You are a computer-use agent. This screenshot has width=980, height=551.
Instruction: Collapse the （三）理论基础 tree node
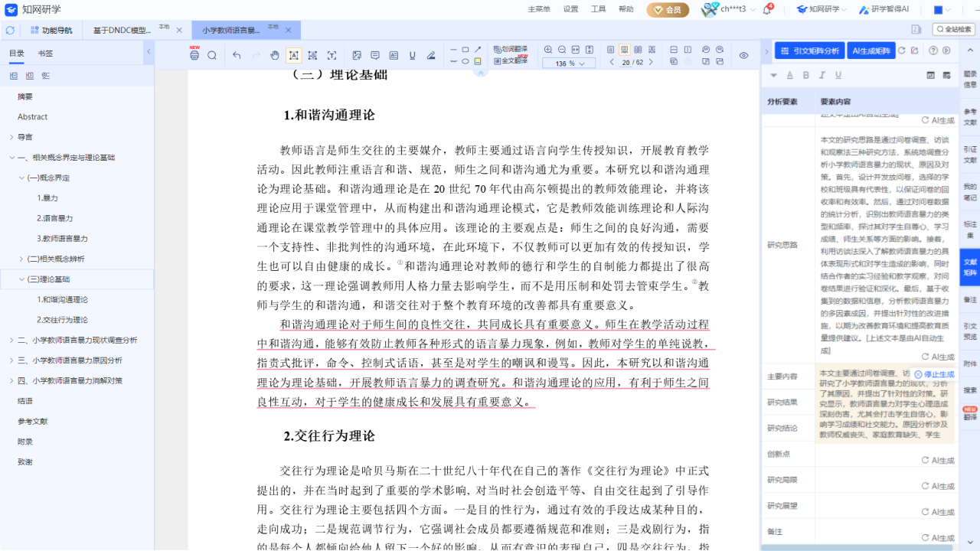click(21, 279)
